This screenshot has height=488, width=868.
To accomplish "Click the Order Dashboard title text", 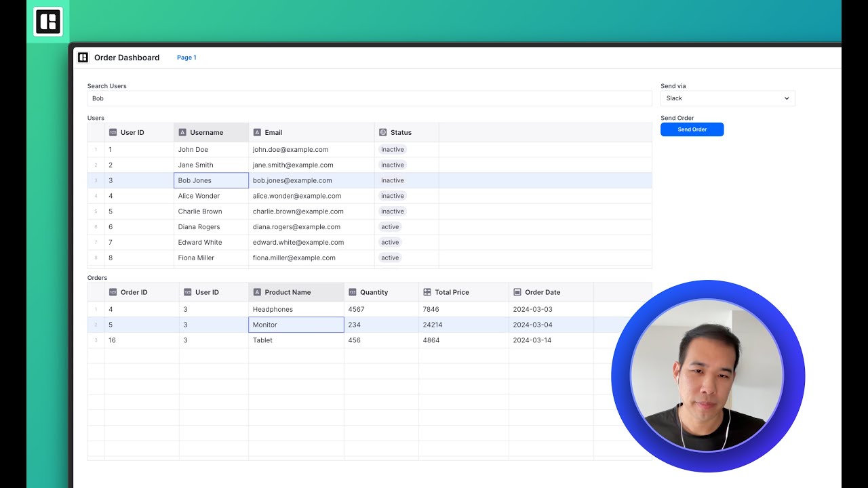I will [127, 58].
